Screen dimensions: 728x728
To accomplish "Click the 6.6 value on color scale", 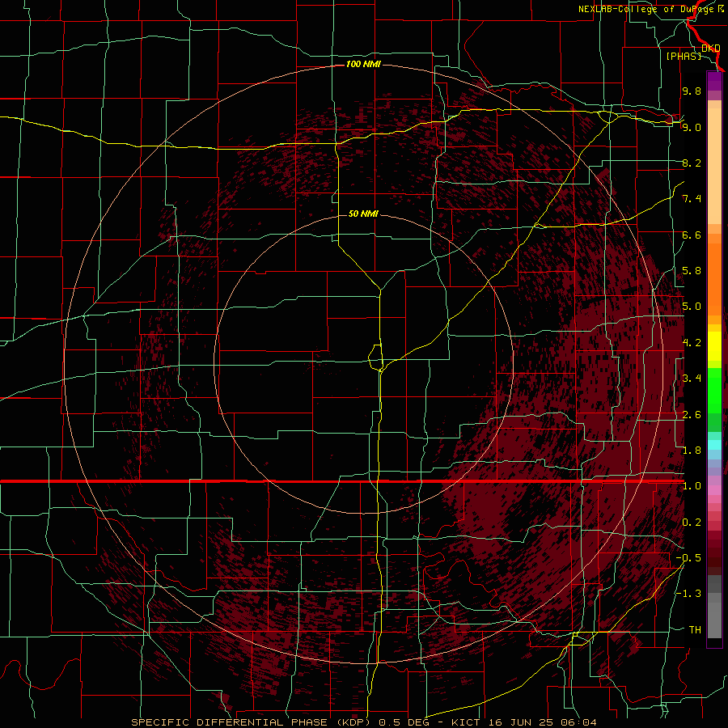I will pos(692,235).
